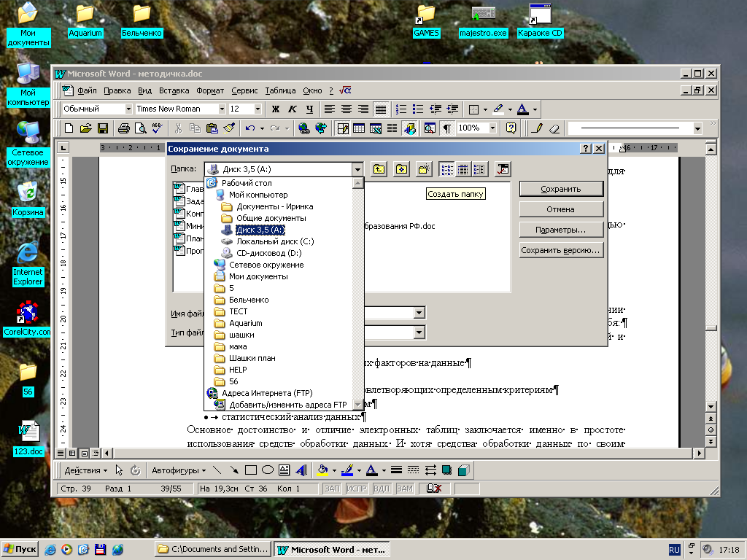The image size is (747, 560).
Task: Click the Print icon in Word toolbar
Action: pyautogui.click(x=124, y=128)
